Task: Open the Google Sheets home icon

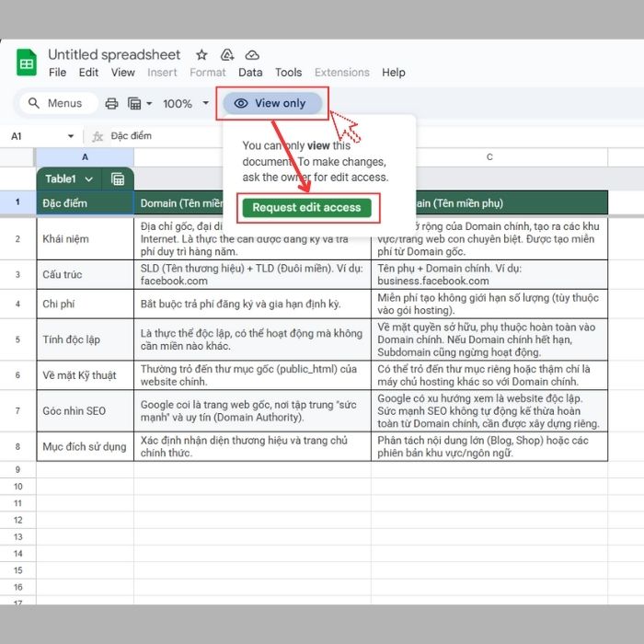Action: tap(27, 63)
